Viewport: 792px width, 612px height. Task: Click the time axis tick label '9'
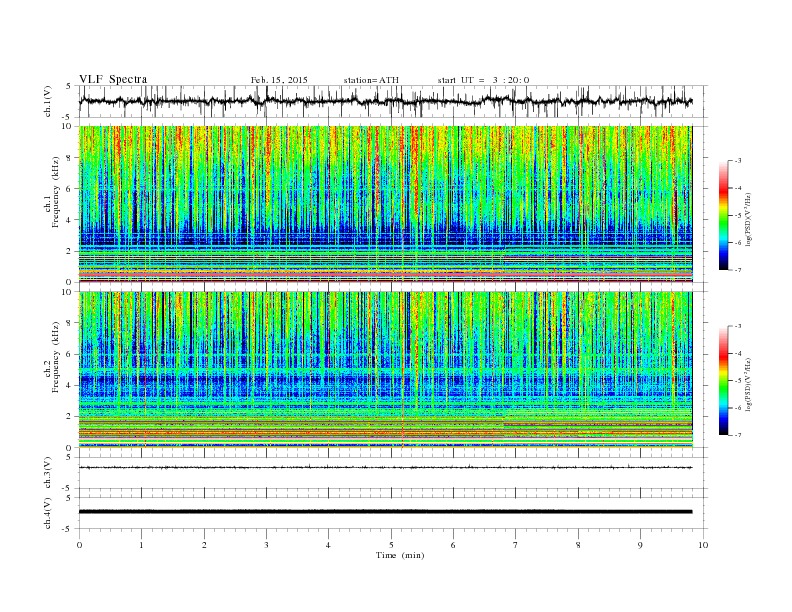pos(640,545)
